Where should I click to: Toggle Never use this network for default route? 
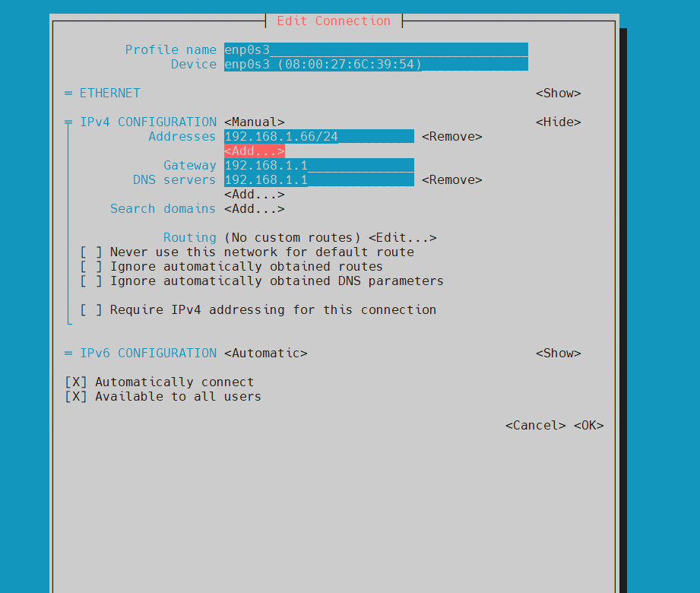coord(91,252)
